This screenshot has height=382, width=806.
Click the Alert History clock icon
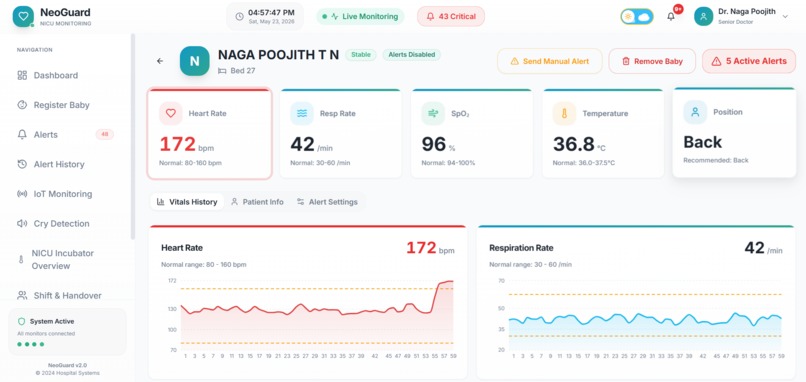[22, 165]
